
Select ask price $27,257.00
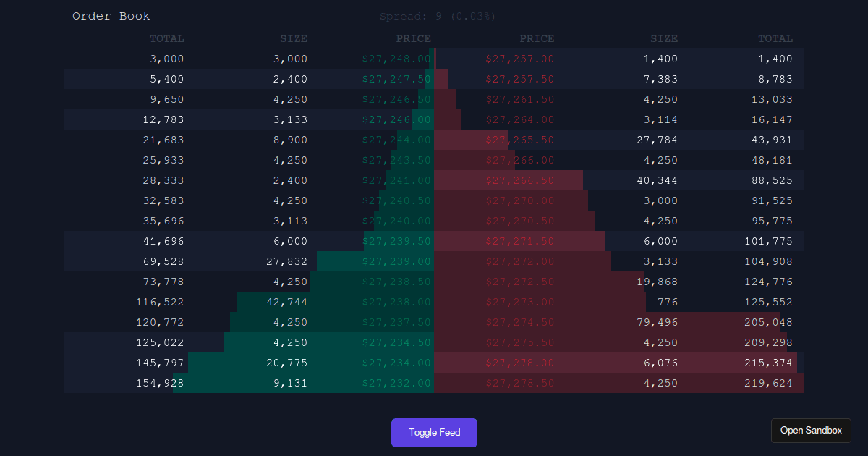click(x=520, y=59)
